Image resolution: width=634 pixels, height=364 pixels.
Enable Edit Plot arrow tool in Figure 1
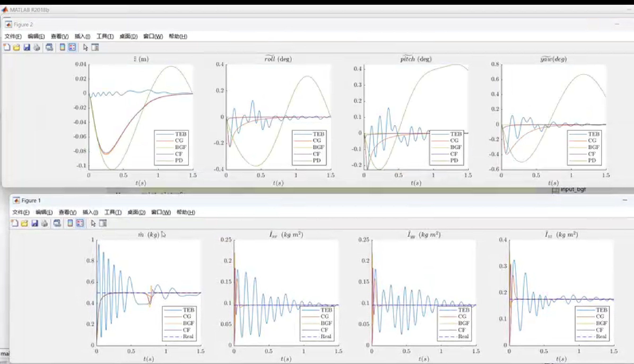(x=93, y=223)
